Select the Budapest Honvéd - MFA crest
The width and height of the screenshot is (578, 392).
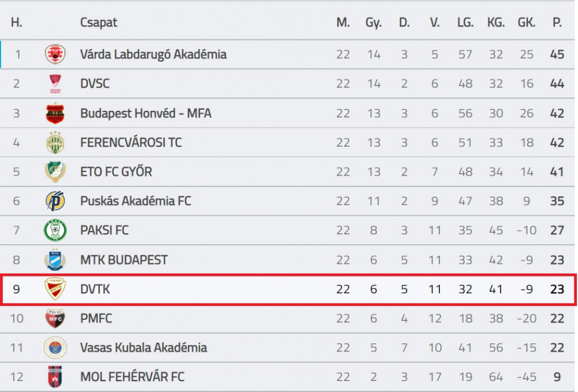(x=55, y=113)
